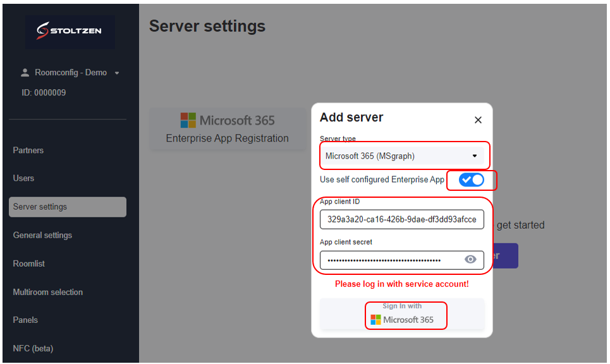Click the Microsoft logo on the sign-in button

pyautogui.click(x=376, y=320)
